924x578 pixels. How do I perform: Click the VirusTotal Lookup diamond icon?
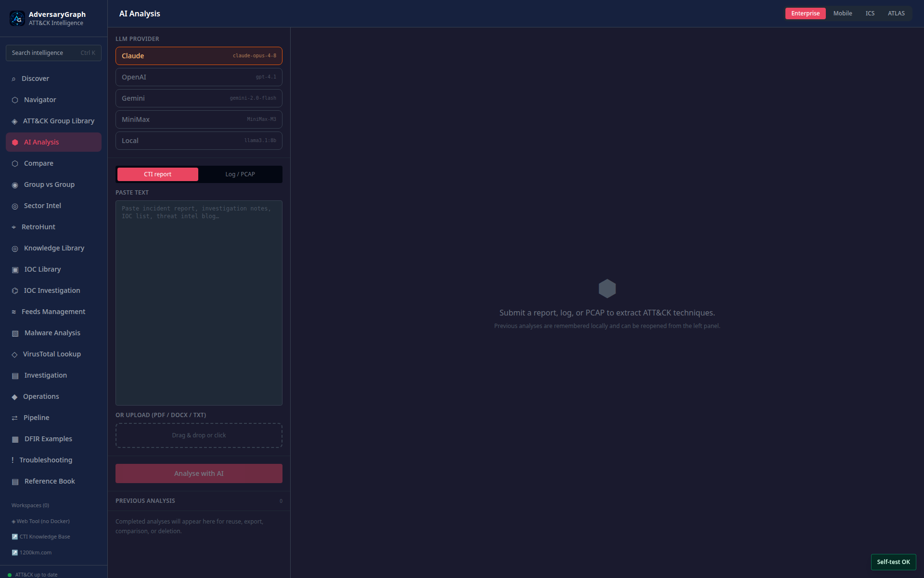click(x=14, y=355)
